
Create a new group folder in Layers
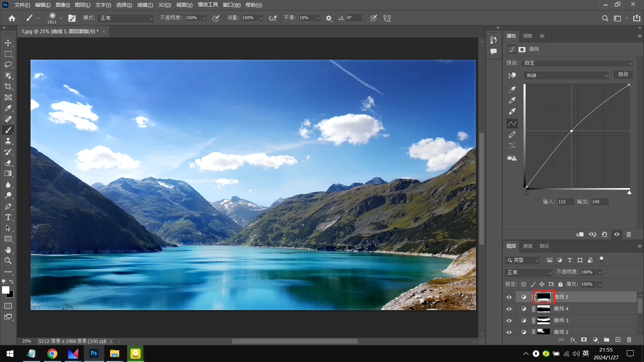606,340
